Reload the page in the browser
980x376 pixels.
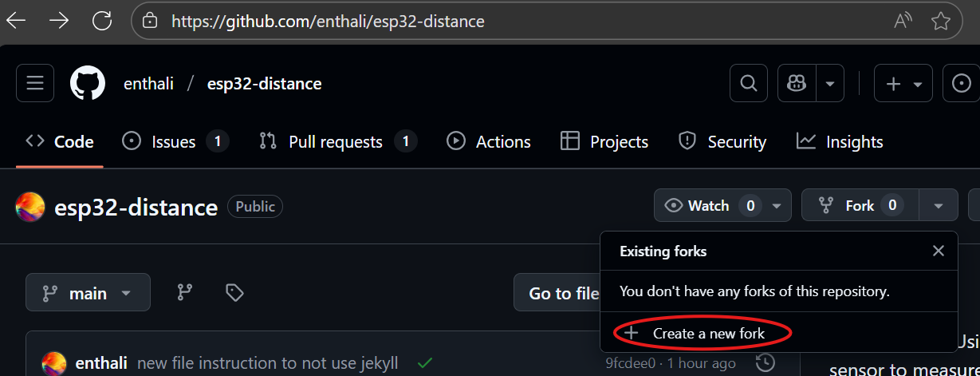(102, 21)
